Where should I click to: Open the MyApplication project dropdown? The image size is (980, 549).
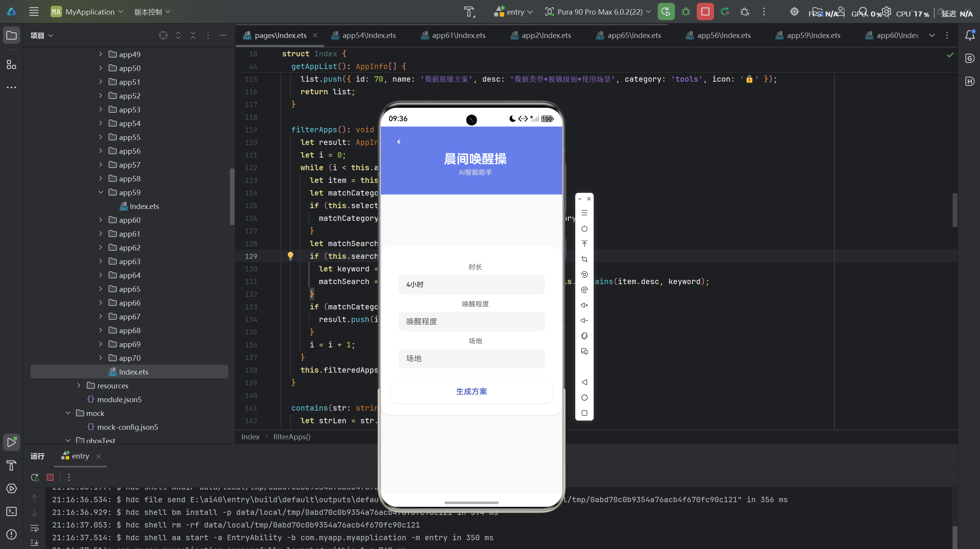(87, 12)
